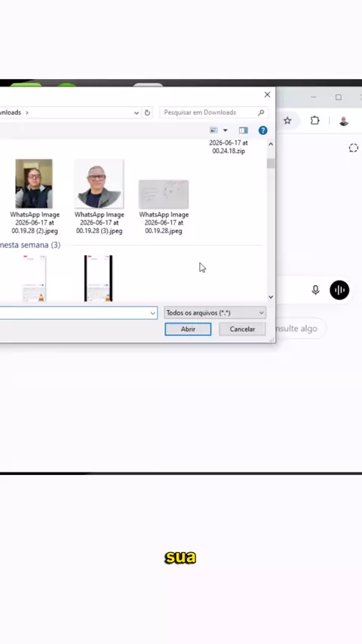Click the microphone voice input icon

[315, 290]
